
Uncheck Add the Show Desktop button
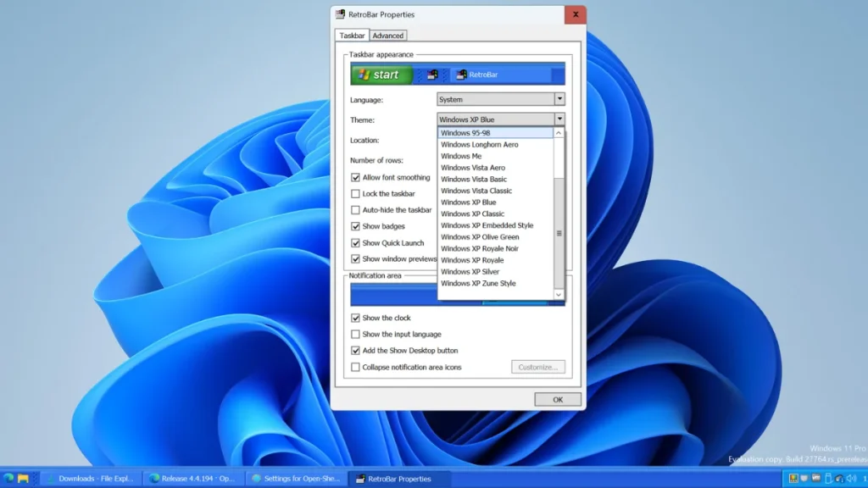355,350
